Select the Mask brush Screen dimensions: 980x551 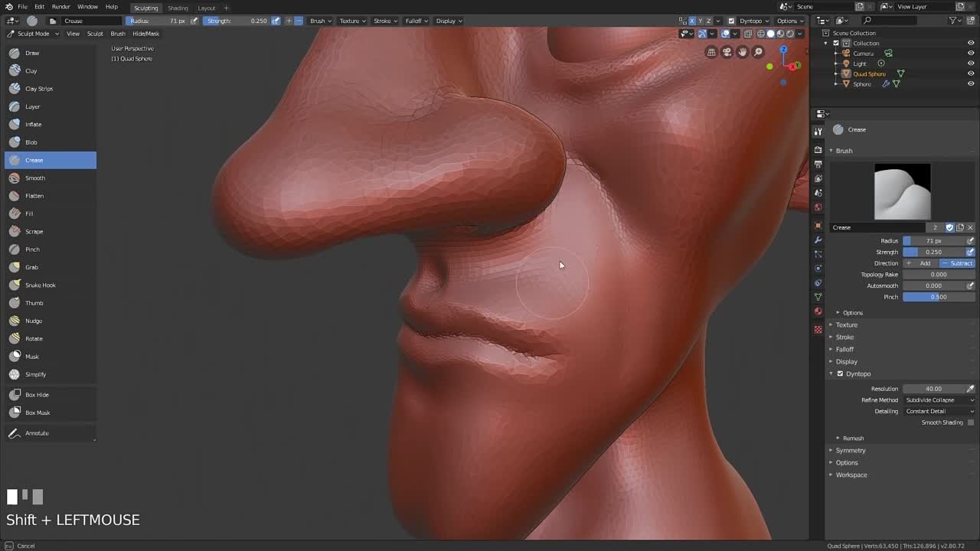pos(31,356)
